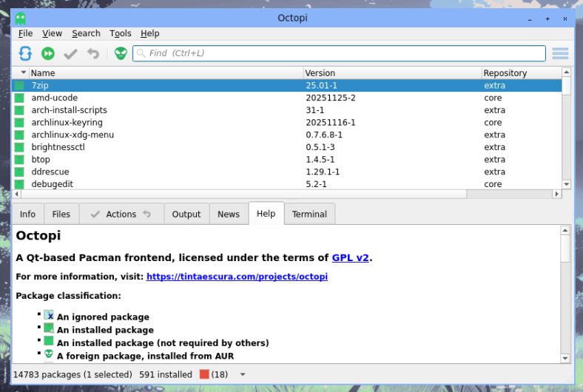This screenshot has height=392, width=583.
Task: Visit the tintaescura.com Octopi project link
Action: 237,277
